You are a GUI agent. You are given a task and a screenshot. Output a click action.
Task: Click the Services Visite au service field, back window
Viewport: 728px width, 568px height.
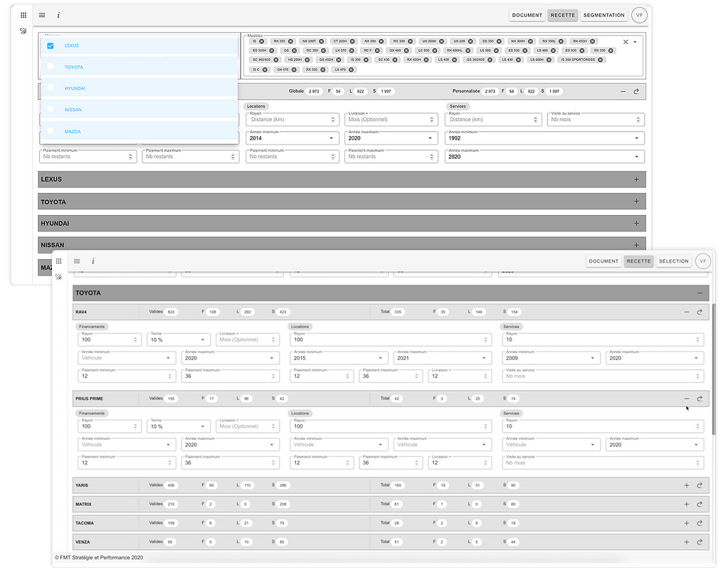point(596,120)
